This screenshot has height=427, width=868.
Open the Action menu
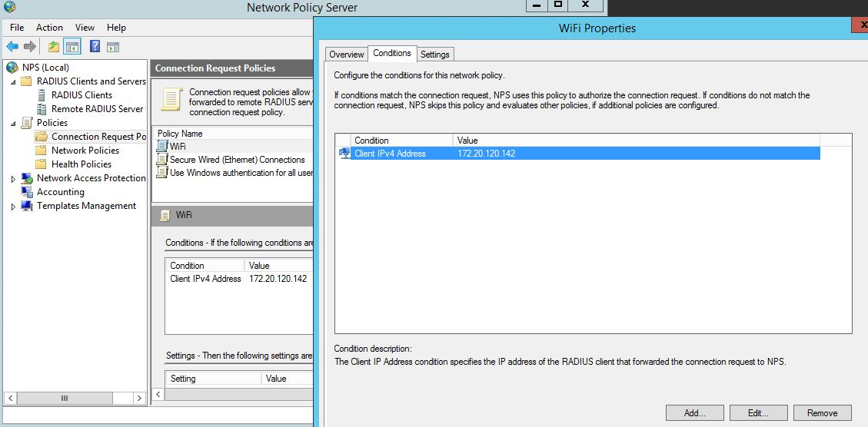coord(49,28)
